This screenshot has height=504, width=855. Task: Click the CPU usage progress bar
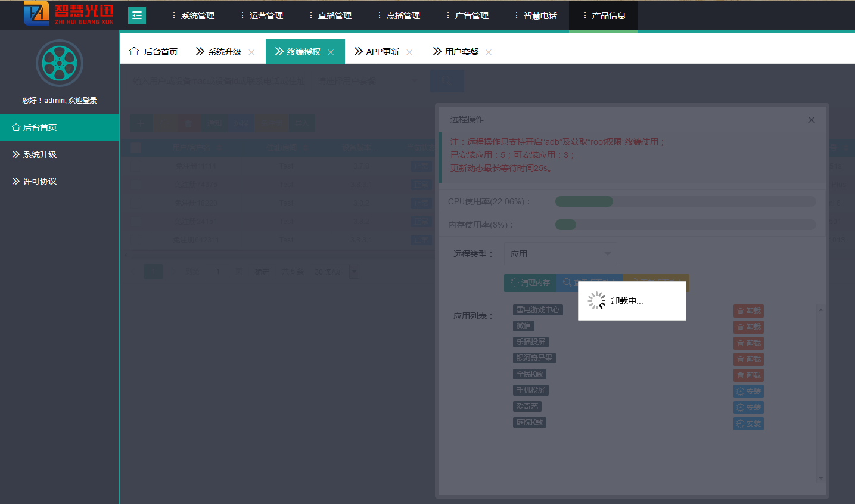[685, 201]
